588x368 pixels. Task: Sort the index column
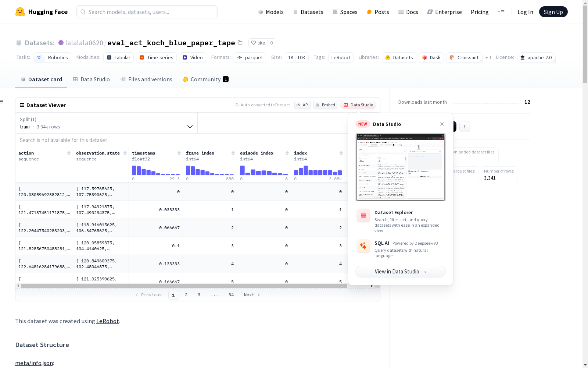click(341, 153)
